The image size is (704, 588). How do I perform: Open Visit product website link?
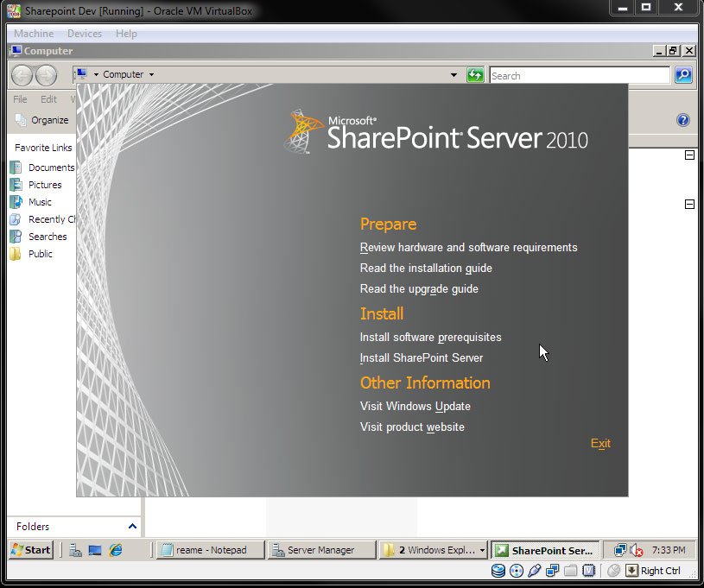point(412,427)
